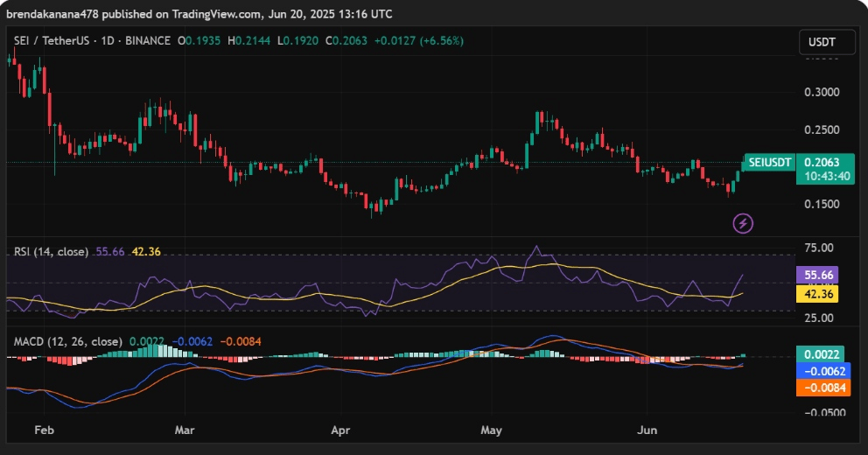Click the yellow 42.36 RSI axis tag
This screenshot has height=455, width=868.
click(820, 295)
